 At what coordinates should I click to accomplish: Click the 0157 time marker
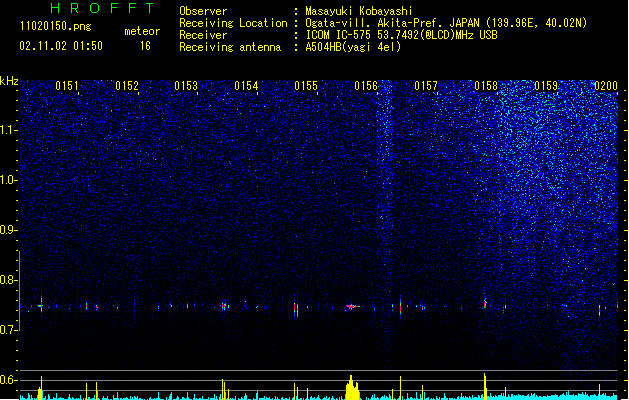(426, 86)
